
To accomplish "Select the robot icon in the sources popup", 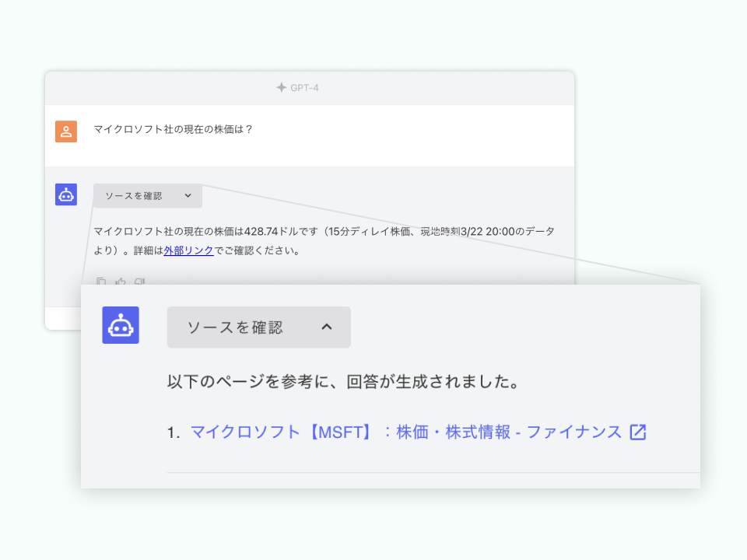I will [121, 327].
